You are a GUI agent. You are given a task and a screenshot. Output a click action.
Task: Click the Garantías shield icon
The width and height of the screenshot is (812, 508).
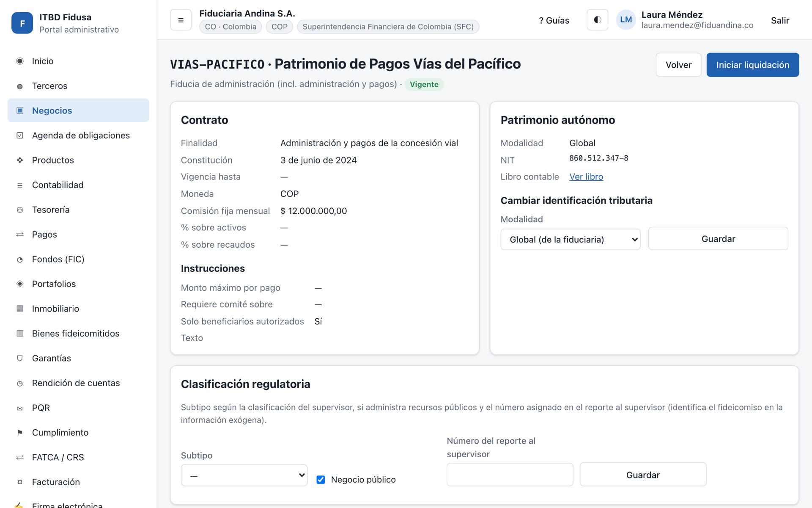[20, 358]
